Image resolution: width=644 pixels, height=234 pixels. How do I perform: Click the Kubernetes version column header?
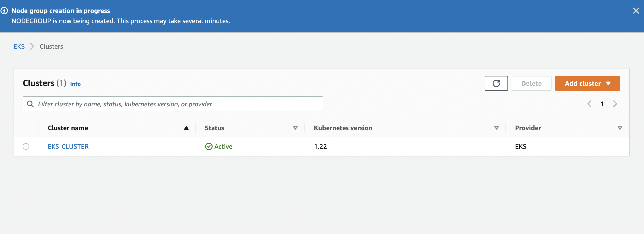click(343, 128)
